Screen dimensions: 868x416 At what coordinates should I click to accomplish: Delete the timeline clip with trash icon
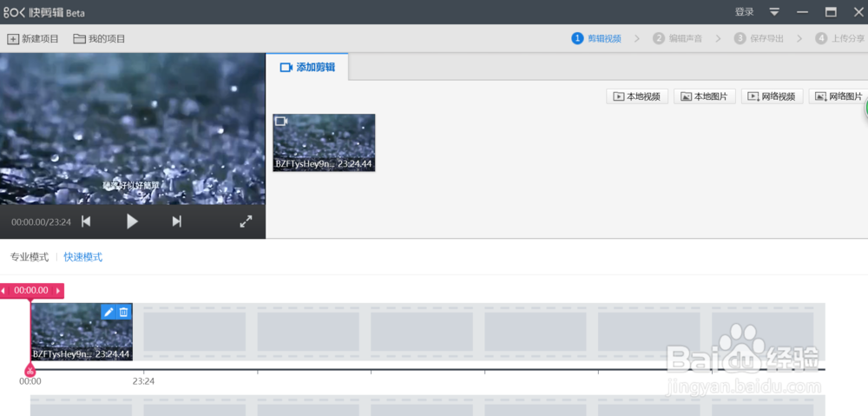pyautogui.click(x=124, y=312)
